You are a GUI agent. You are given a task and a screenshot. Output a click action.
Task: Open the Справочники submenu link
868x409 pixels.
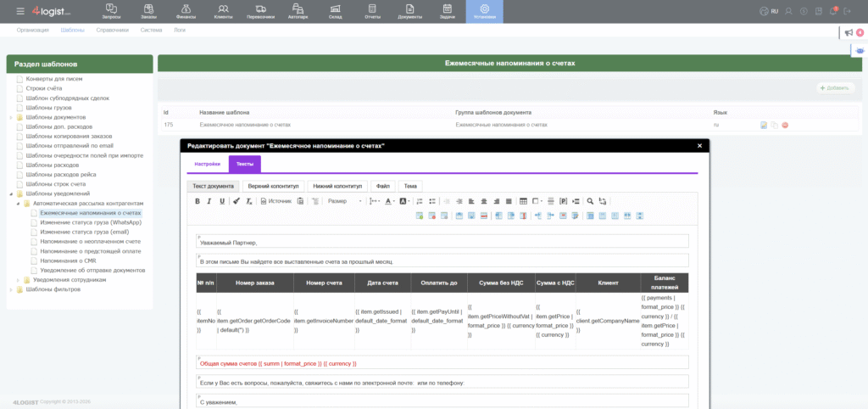(112, 30)
